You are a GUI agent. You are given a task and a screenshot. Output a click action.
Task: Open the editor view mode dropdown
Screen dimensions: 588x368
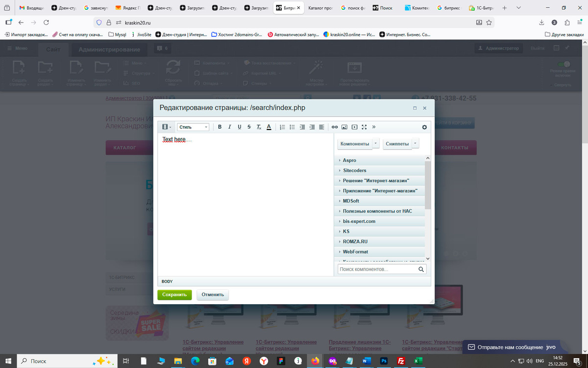point(167,127)
